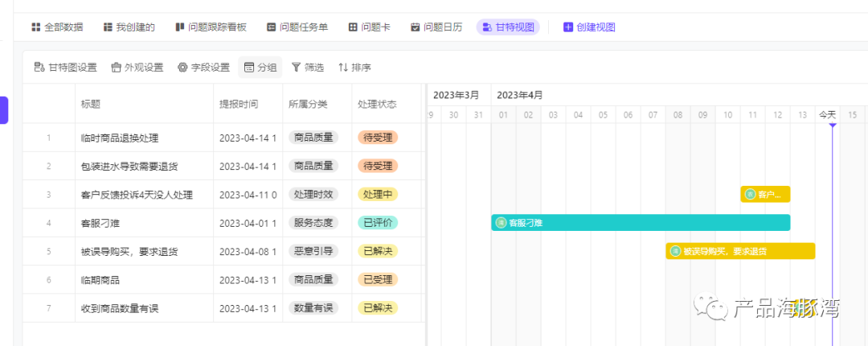Image resolution: width=868 pixels, height=346 pixels.
Task: Switch to 问题任务单 view
Action: tap(297, 27)
